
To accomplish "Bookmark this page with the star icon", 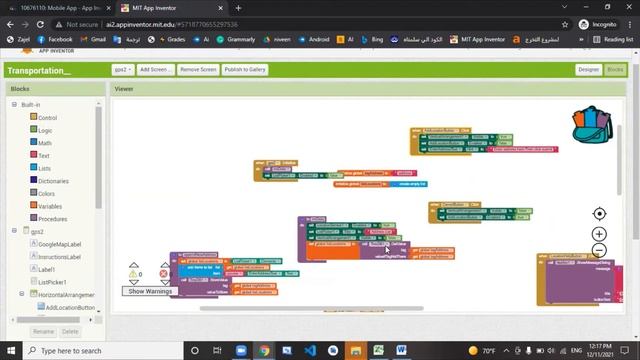I will (565, 24).
